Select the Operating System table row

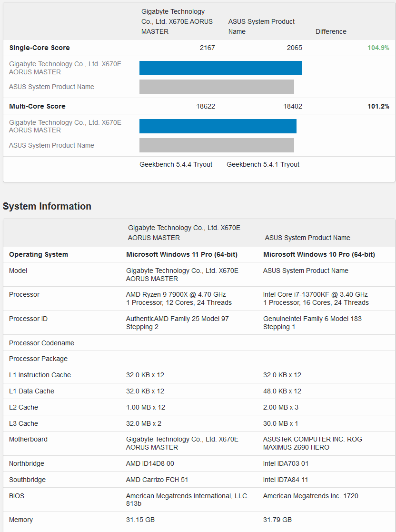[39, 254]
